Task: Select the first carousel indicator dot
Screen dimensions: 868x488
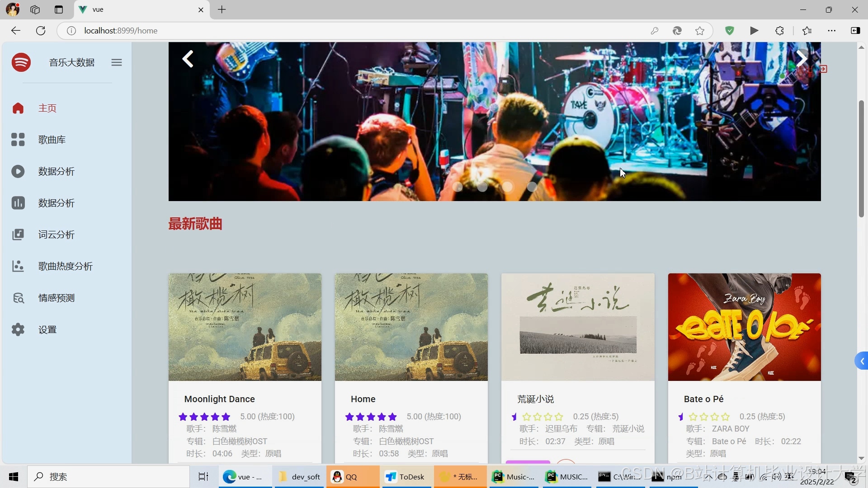Action: pyautogui.click(x=458, y=187)
